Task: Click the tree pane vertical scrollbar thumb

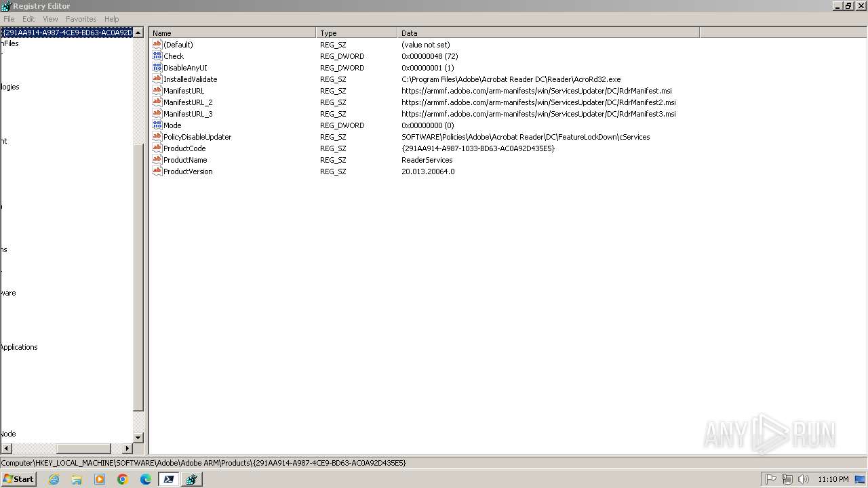Action: coord(138,277)
